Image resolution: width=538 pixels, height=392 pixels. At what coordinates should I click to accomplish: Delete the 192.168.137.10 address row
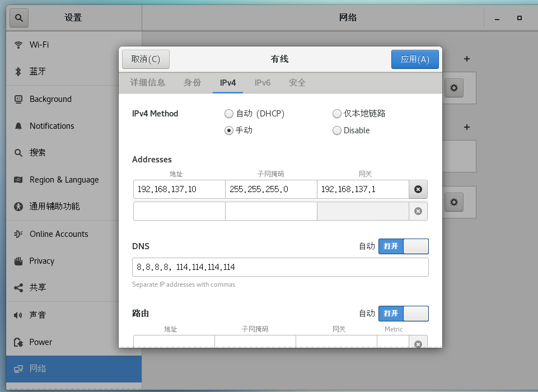(418, 189)
